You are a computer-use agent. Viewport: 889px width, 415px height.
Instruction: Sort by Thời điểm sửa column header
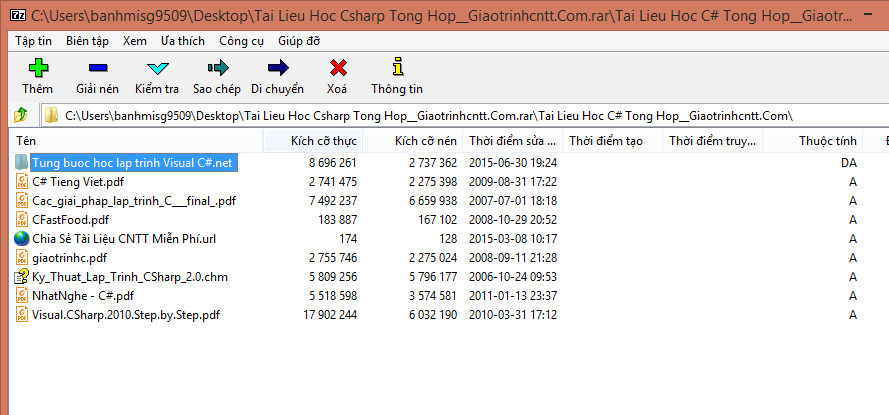[x=513, y=141]
